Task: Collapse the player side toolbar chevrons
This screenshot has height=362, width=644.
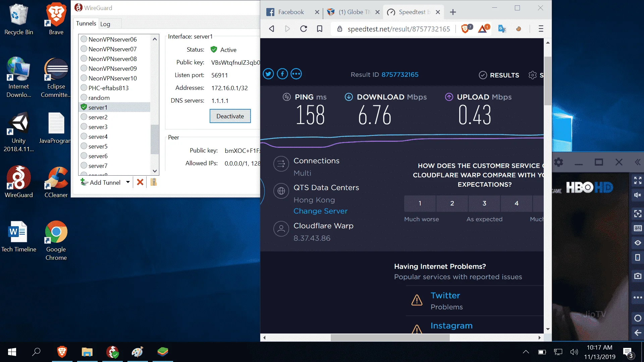Action: [x=638, y=163]
